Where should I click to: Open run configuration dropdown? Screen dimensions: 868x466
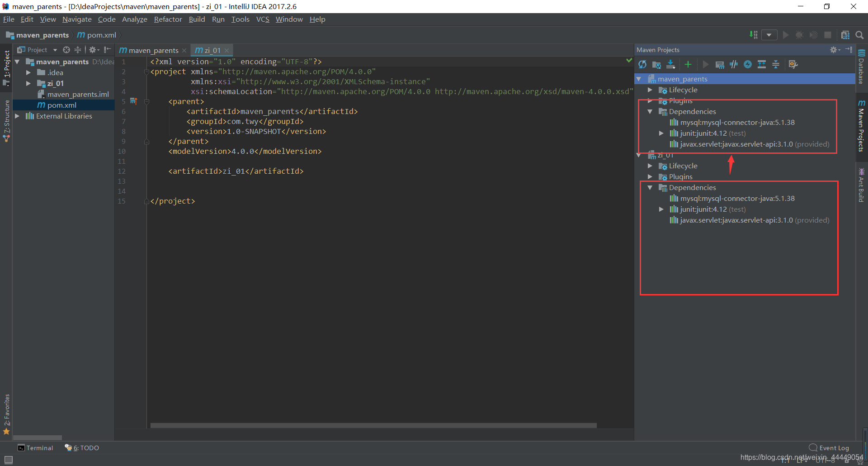[x=769, y=35]
